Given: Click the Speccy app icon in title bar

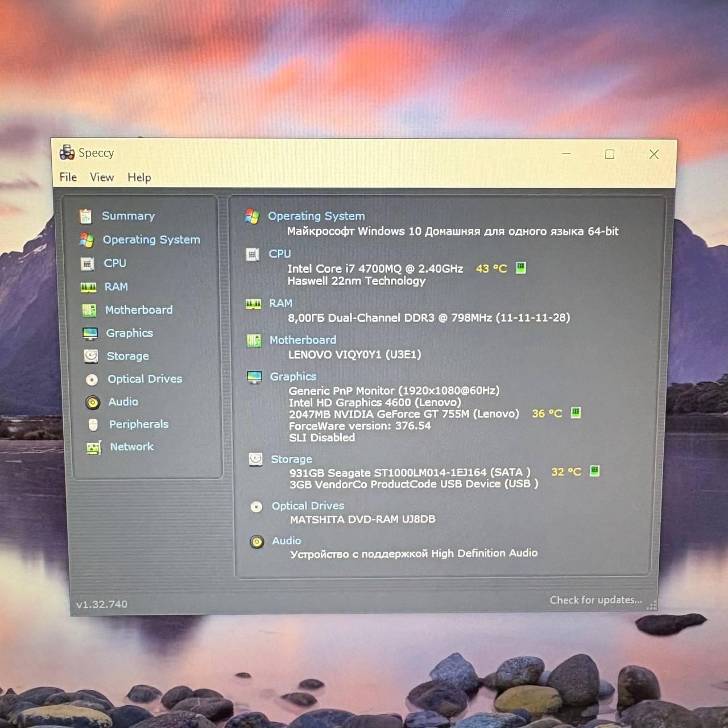Looking at the screenshot, I should [67, 152].
